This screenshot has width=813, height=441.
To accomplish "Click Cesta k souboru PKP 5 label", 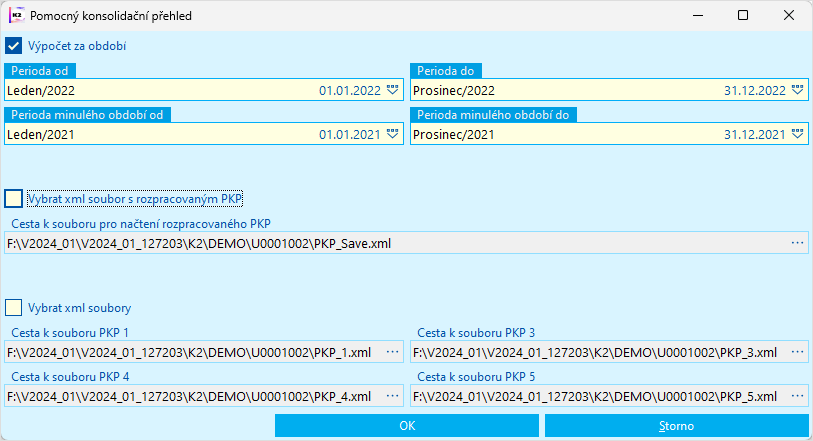I will 476,376.
